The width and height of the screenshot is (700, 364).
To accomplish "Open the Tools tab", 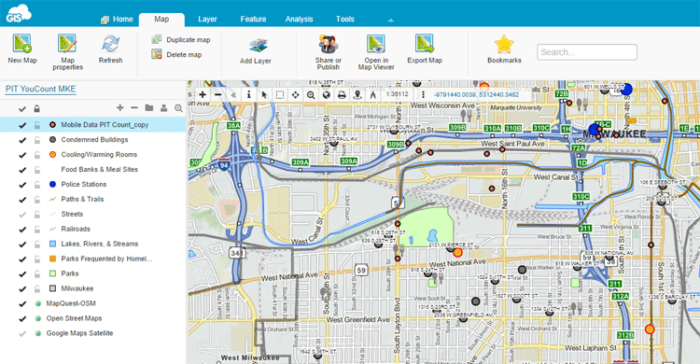I will point(345,19).
